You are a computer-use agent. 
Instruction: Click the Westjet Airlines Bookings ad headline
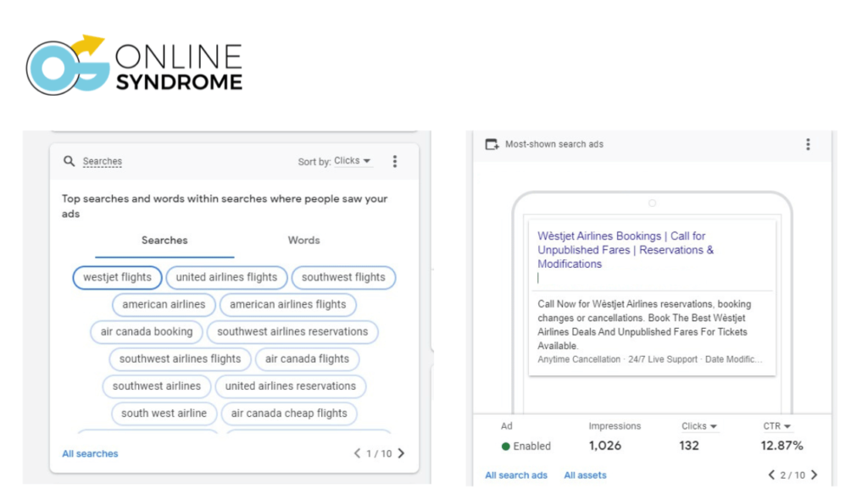click(626, 250)
